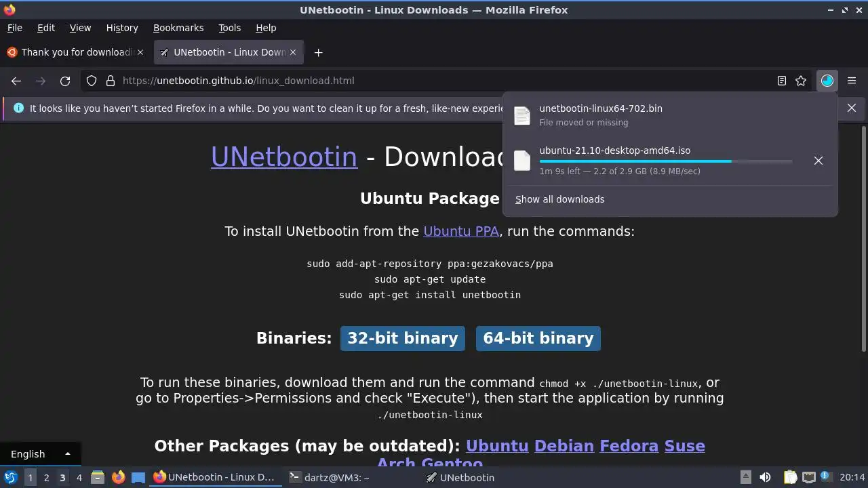
Task: Open the Fedora packages link
Action: click(629, 446)
